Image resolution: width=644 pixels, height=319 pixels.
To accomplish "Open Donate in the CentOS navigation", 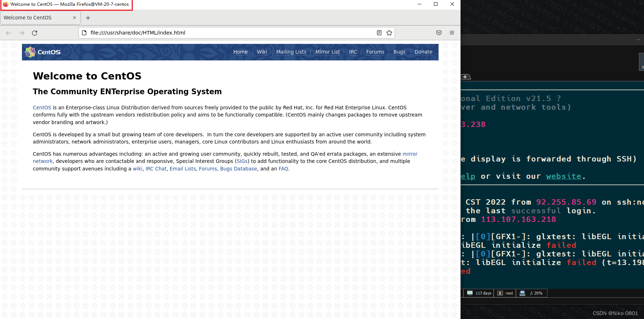I will point(423,52).
